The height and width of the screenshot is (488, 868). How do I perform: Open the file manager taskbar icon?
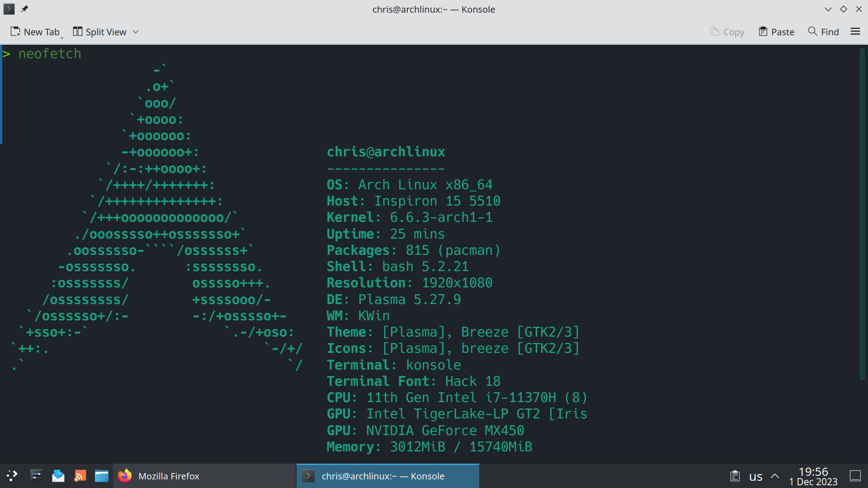tap(102, 476)
